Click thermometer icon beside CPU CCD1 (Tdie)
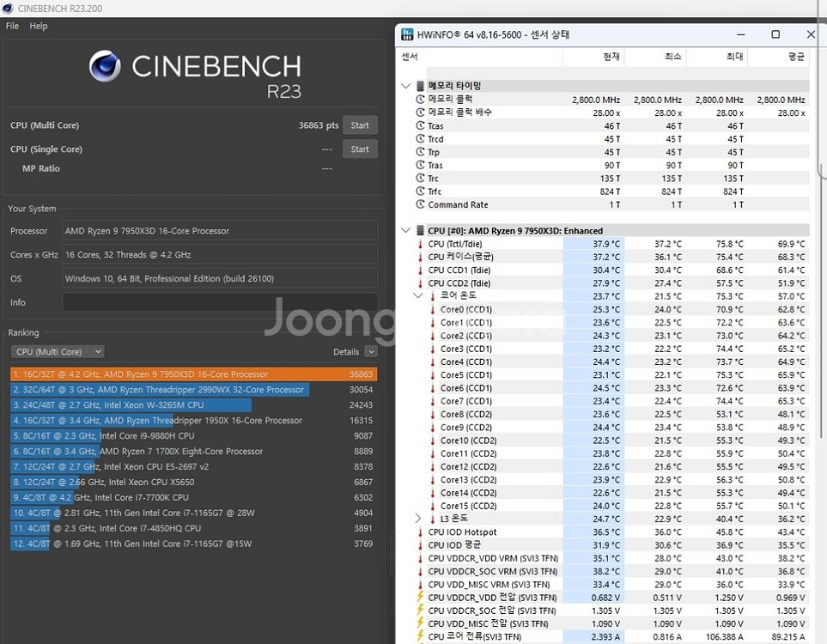 420,270
